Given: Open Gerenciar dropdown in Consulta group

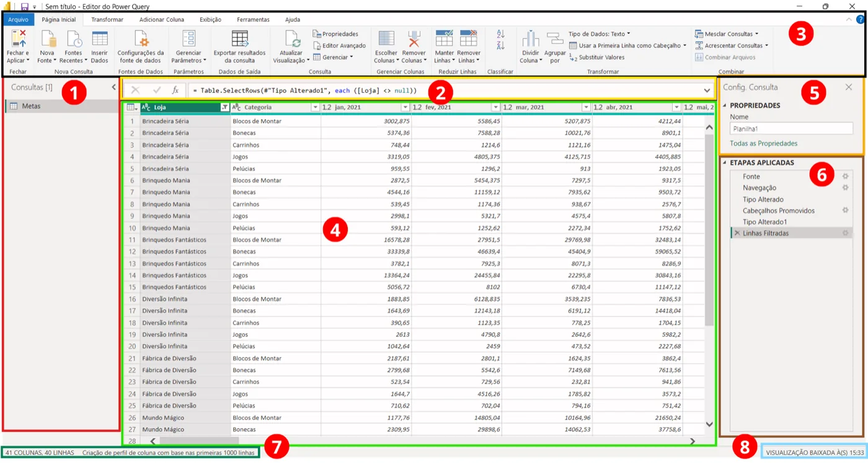Looking at the screenshot, I should click(333, 57).
